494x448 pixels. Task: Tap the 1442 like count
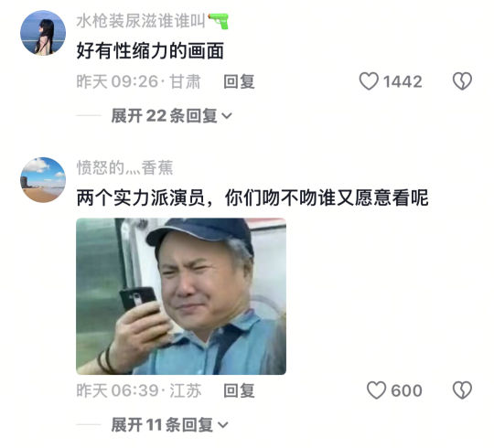click(x=403, y=81)
